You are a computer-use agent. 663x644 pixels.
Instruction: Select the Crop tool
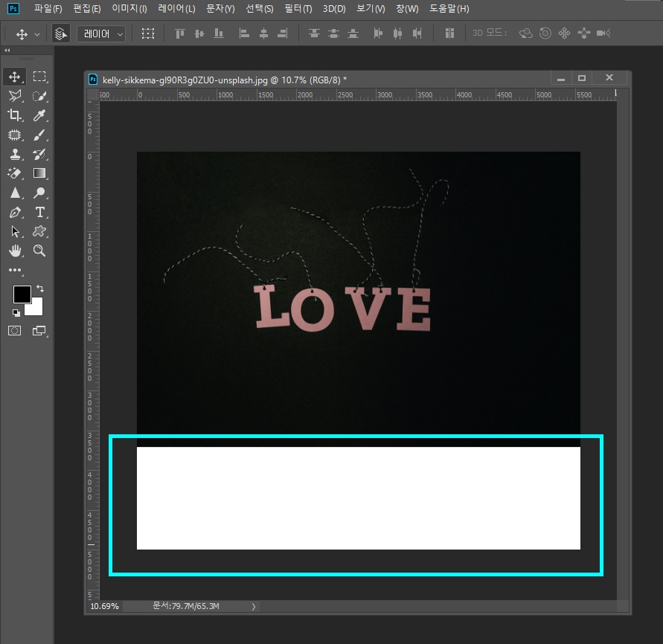(15, 115)
